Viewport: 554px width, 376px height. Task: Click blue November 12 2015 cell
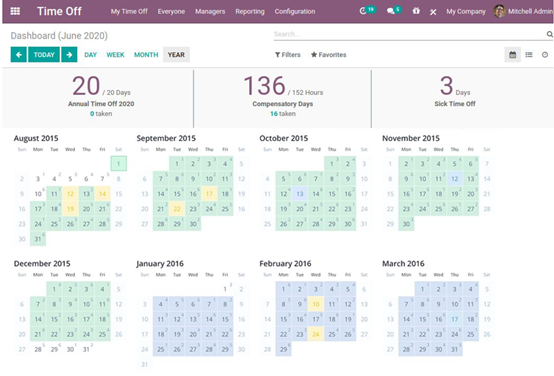click(x=454, y=179)
